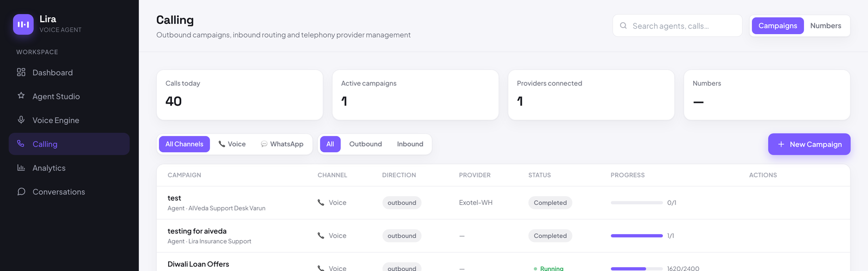Click the phone icon in Voice filter

222,144
